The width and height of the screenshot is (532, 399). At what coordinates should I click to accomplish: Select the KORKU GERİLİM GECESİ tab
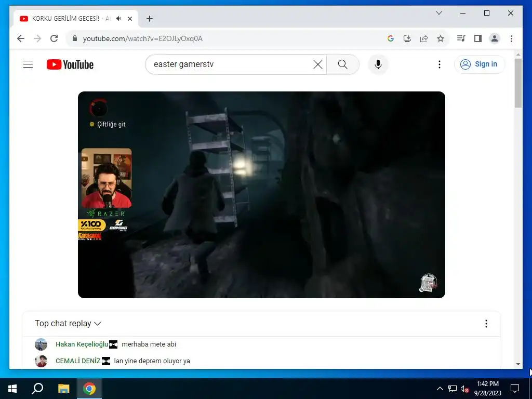(76, 19)
